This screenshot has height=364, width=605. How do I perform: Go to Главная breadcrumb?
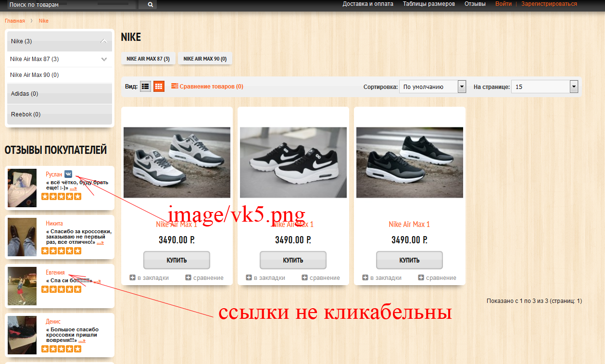(x=15, y=21)
